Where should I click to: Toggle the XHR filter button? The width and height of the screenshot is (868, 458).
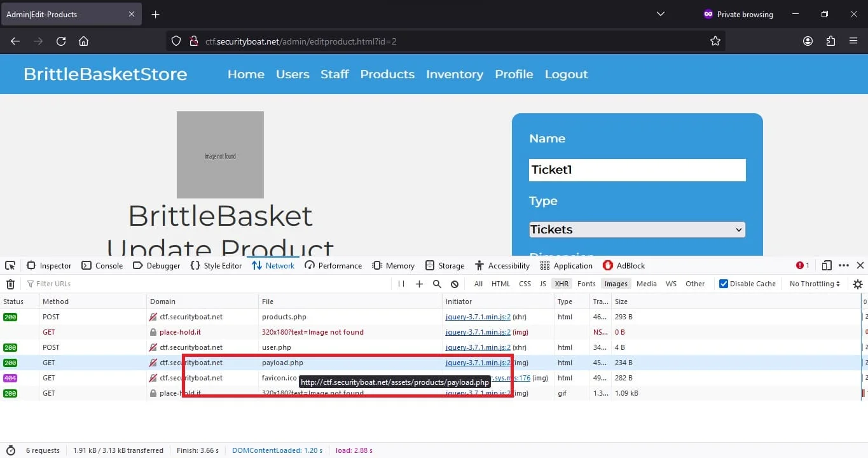coord(561,284)
